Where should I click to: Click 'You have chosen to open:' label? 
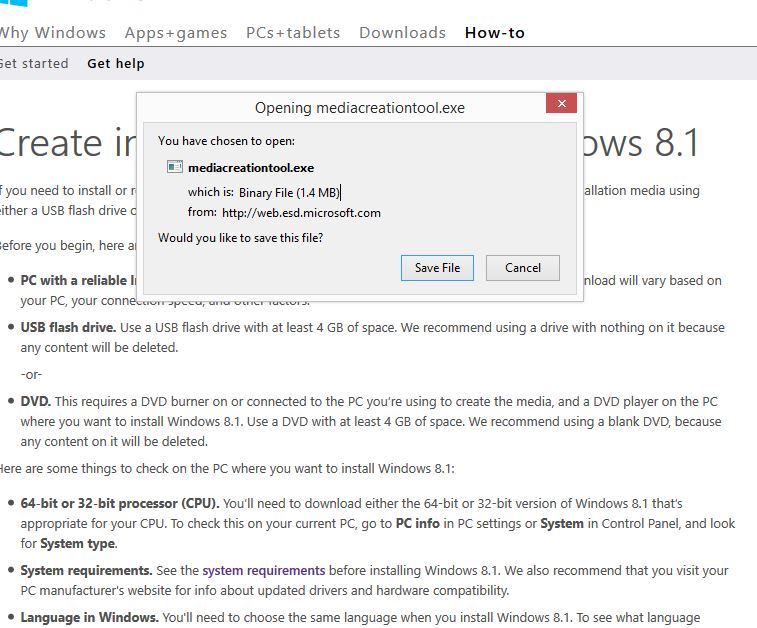coord(226,141)
